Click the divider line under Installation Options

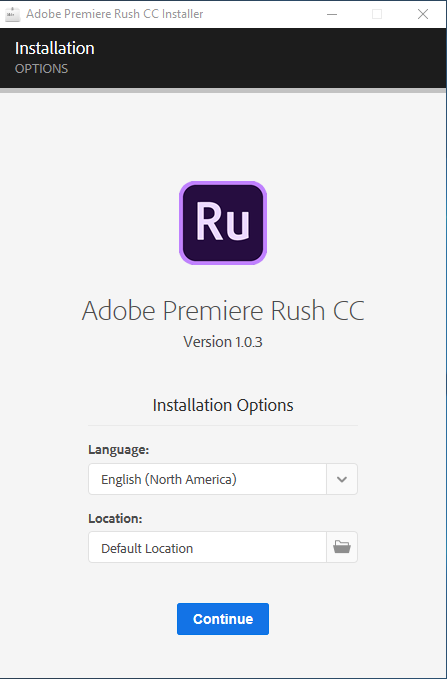point(223,425)
